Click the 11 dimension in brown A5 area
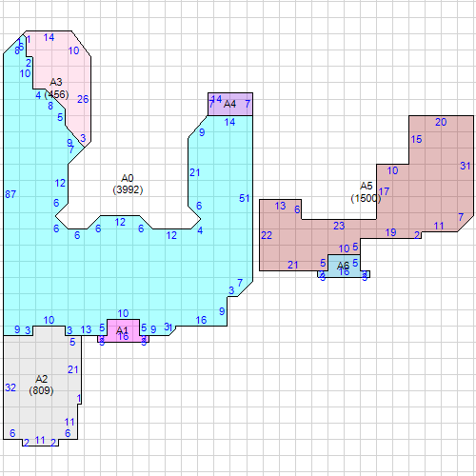Viewport: 476px width, 476px height. tap(439, 226)
